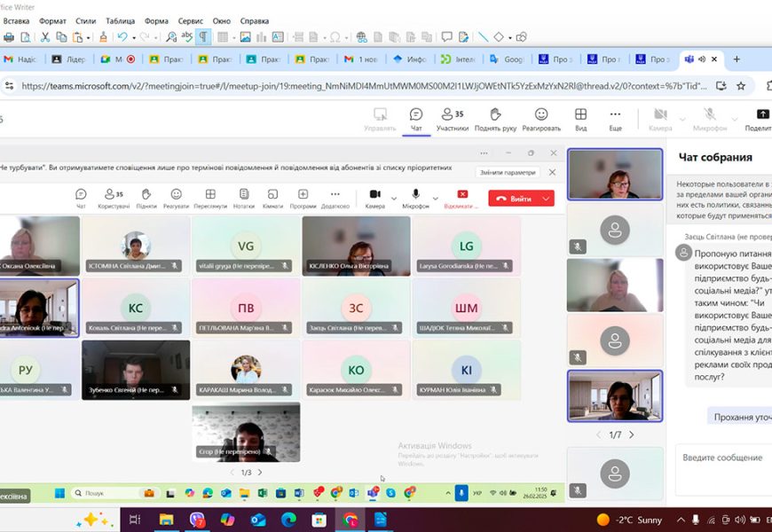Toggle formatting marks in Writer toolbar

(x=203, y=37)
